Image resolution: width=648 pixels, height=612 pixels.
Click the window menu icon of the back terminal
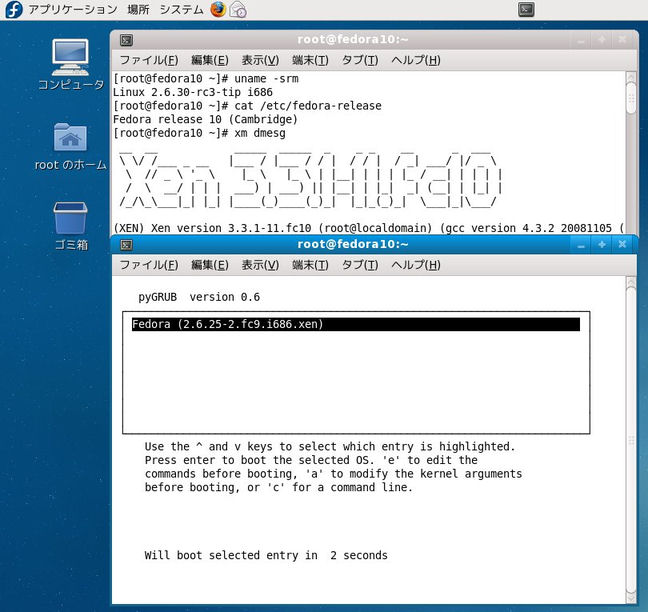pyautogui.click(x=126, y=40)
